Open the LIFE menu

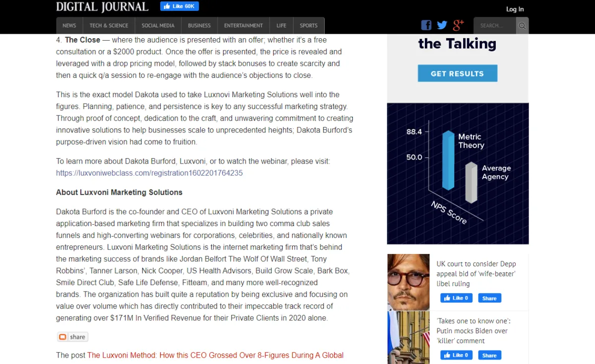pyautogui.click(x=282, y=26)
